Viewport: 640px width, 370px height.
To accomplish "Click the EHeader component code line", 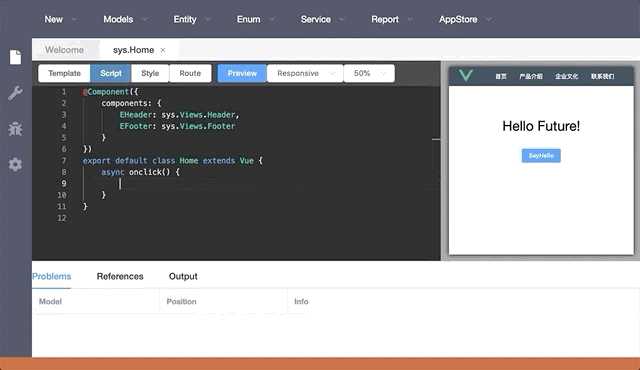I will click(x=180, y=115).
